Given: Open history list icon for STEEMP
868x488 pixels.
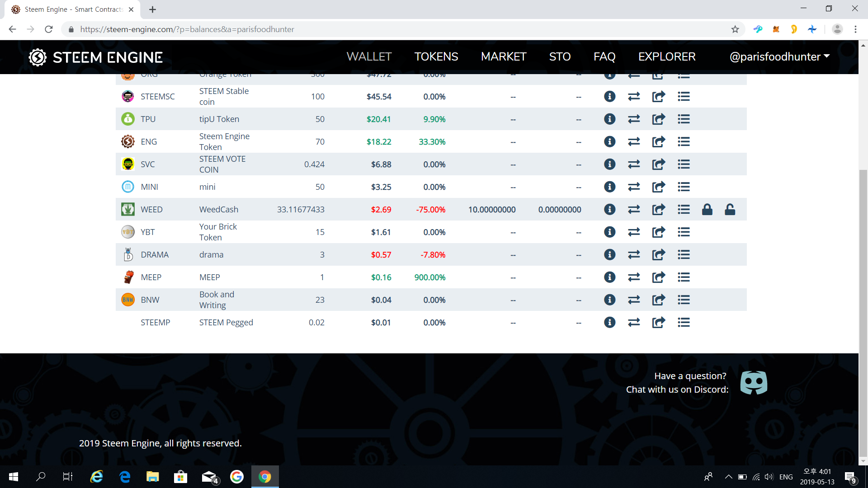Looking at the screenshot, I should click(x=684, y=322).
